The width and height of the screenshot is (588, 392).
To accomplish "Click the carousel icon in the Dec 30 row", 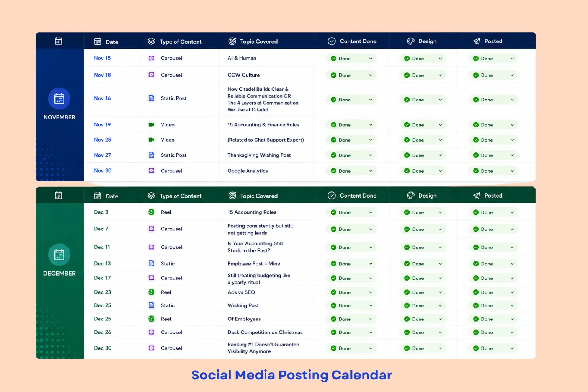I will point(151,348).
